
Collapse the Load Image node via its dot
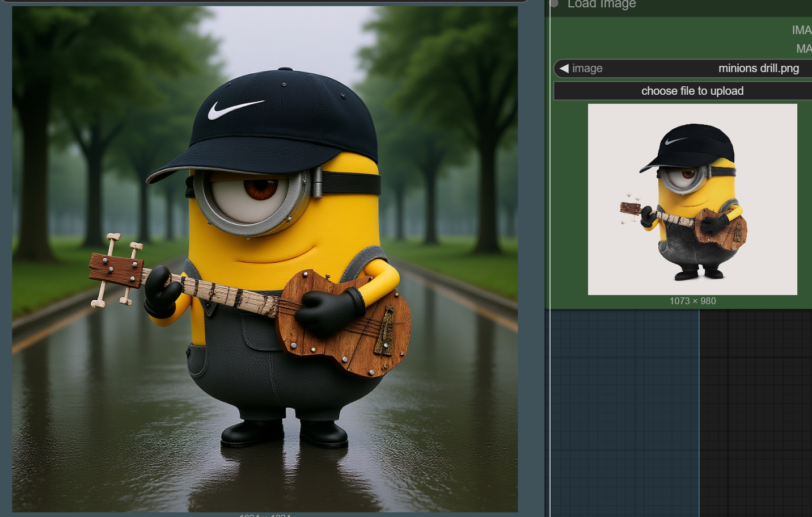coord(555,3)
